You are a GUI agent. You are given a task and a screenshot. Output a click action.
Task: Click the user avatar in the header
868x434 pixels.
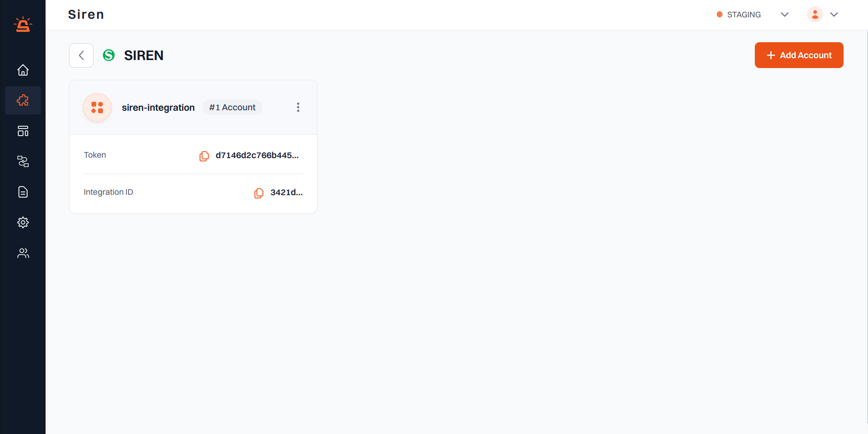click(814, 15)
